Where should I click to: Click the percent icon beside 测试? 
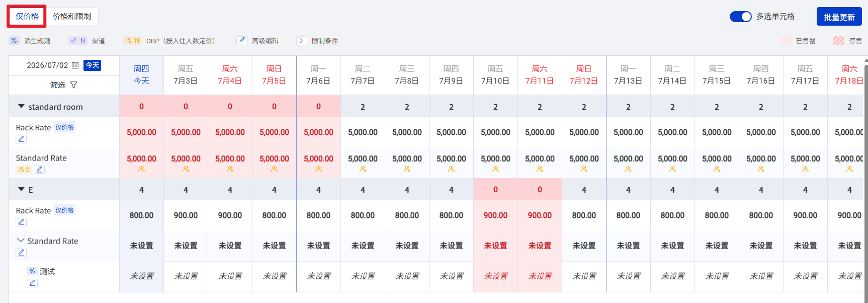point(32,271)
